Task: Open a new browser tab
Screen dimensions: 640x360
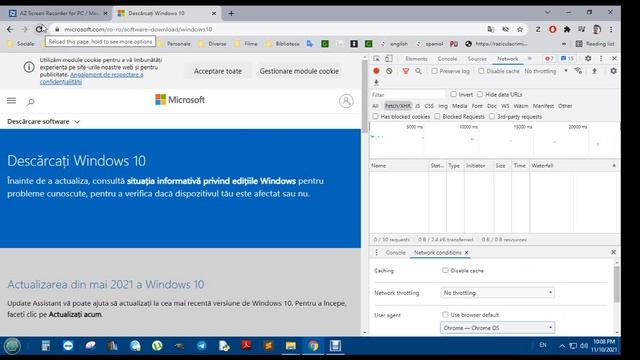Action: (x=231, y=13)
